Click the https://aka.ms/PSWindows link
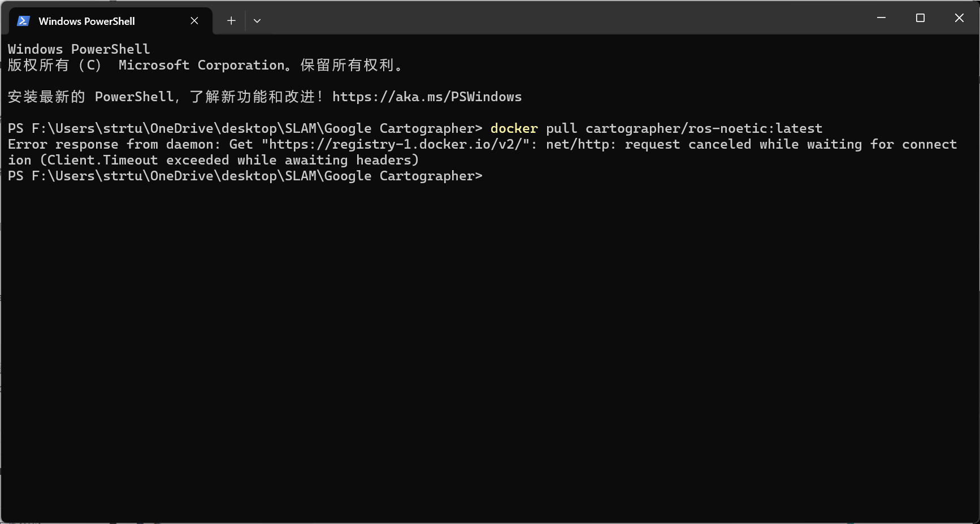 click(x=427, y=97)
